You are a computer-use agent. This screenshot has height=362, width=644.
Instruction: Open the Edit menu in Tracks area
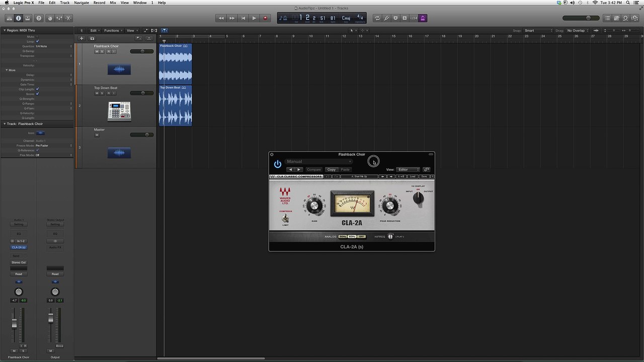(x=94, y=31)
